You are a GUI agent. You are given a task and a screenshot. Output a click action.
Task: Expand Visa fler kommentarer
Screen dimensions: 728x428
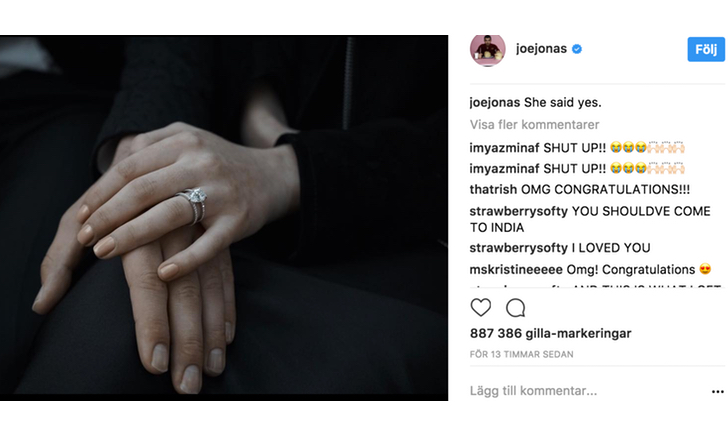point(534,124)
